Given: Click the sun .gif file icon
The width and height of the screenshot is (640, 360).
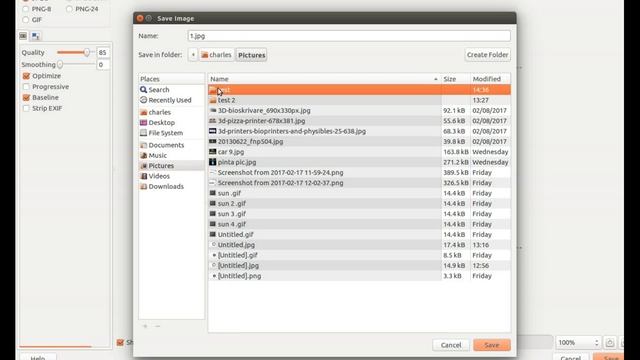Looking at the screenshot, I should [213, 193].
